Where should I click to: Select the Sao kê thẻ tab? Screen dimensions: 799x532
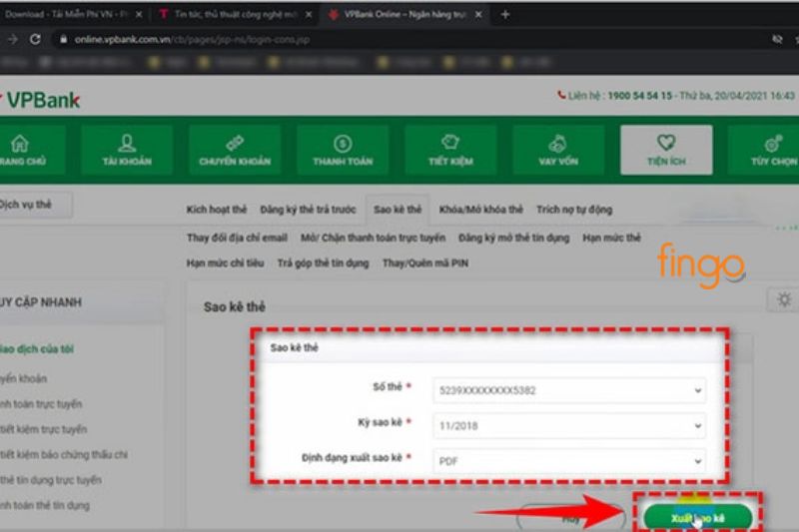398,210
